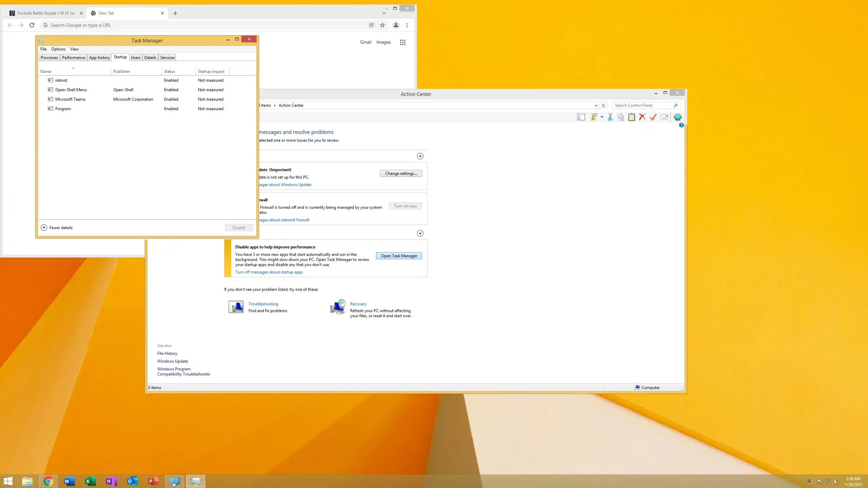Viewport: 868px width, 488px height.
Task: Click the red X Delete toolbar icon
Action: coord(642,117)
